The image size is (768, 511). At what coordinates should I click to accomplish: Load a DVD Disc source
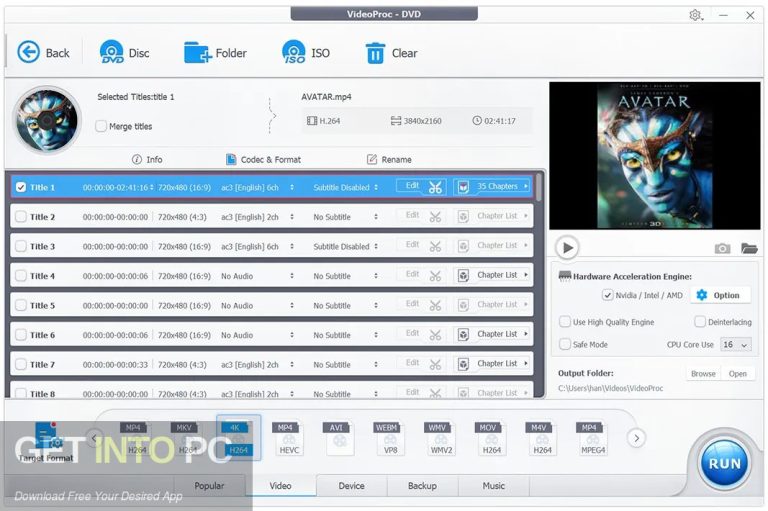tap(124, 52)
